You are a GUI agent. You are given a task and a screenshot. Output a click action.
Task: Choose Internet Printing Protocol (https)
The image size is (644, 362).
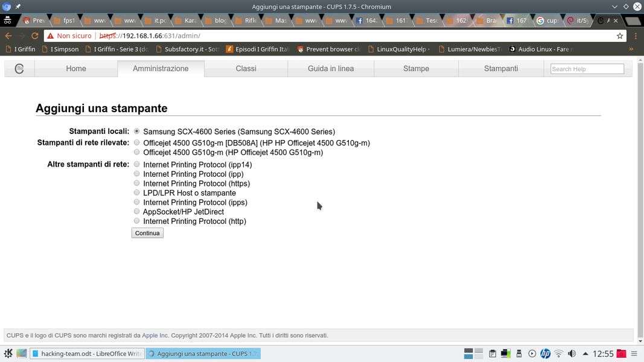pos(137,183)
